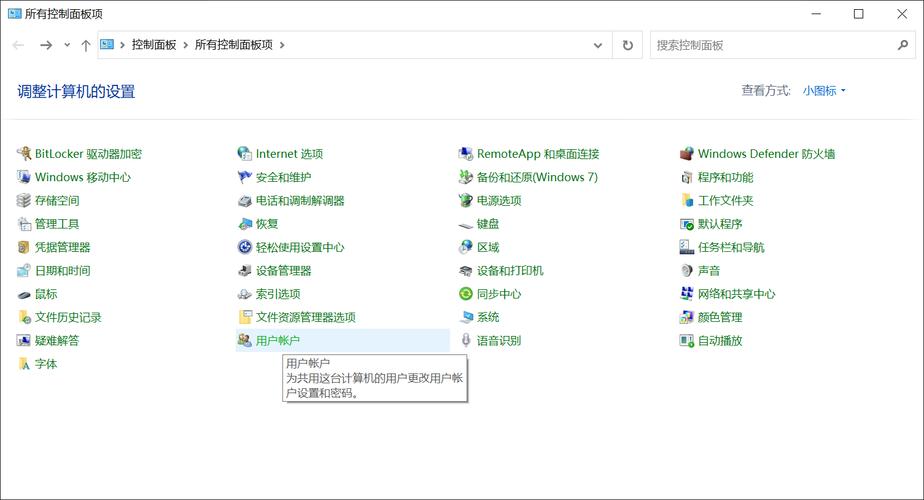The image size is (924, 500).
Task: Open the 鼠标 mouse icon
Action: coord(25,294)
